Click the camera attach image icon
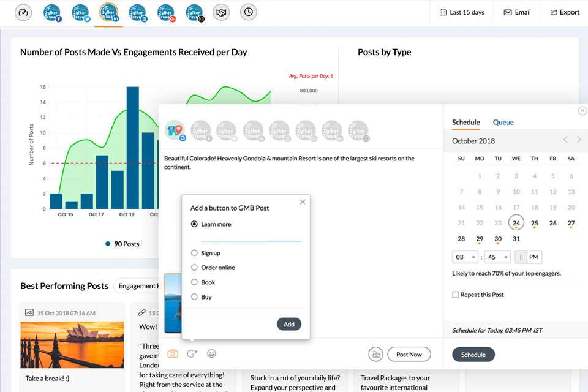Screen dimensions: 588x392 173,354
